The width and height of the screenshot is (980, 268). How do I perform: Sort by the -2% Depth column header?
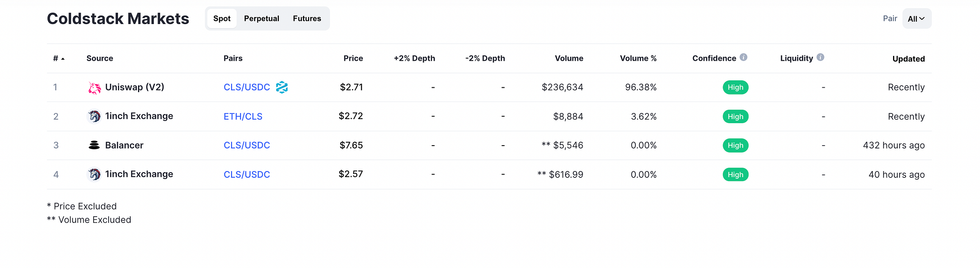tap(485, 58)
